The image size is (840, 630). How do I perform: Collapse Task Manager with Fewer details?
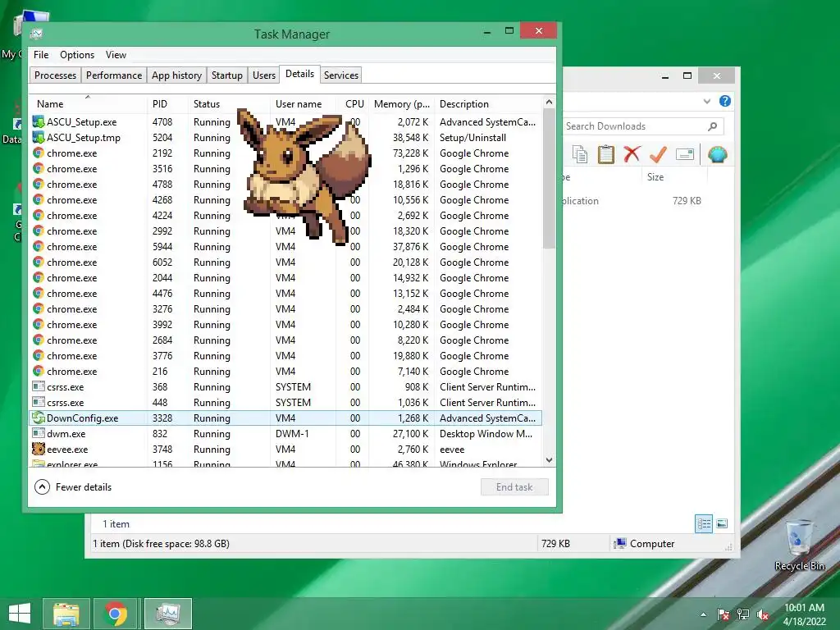73,486
